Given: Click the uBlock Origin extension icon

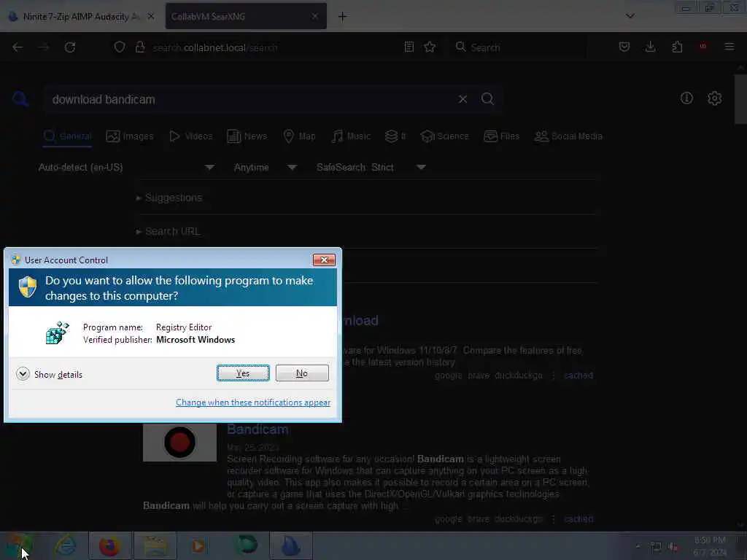Looking at the screenshot, I should pyautogui.click(x=703, y=47).
